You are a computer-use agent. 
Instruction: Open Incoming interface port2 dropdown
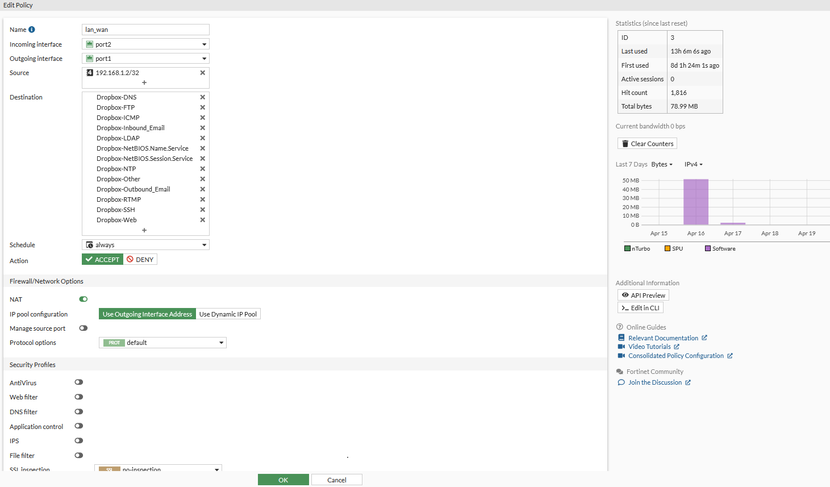pyautogui.click(x=146, y=44)
